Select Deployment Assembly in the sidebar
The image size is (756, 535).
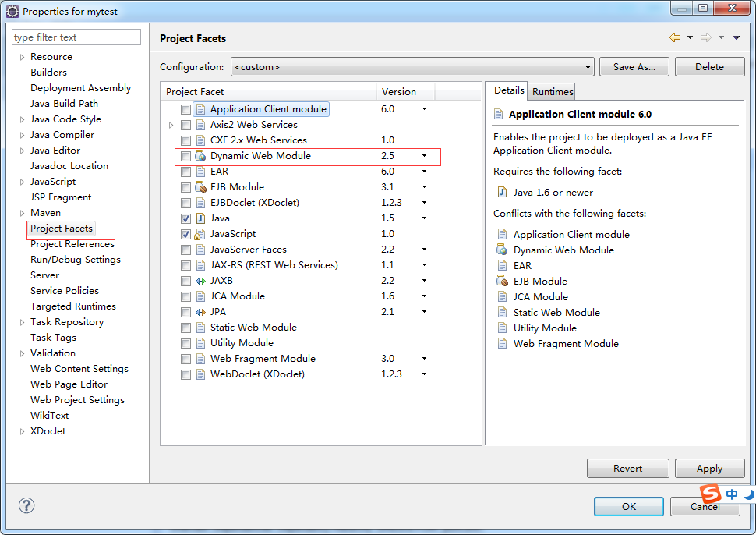tap(80, 88)
